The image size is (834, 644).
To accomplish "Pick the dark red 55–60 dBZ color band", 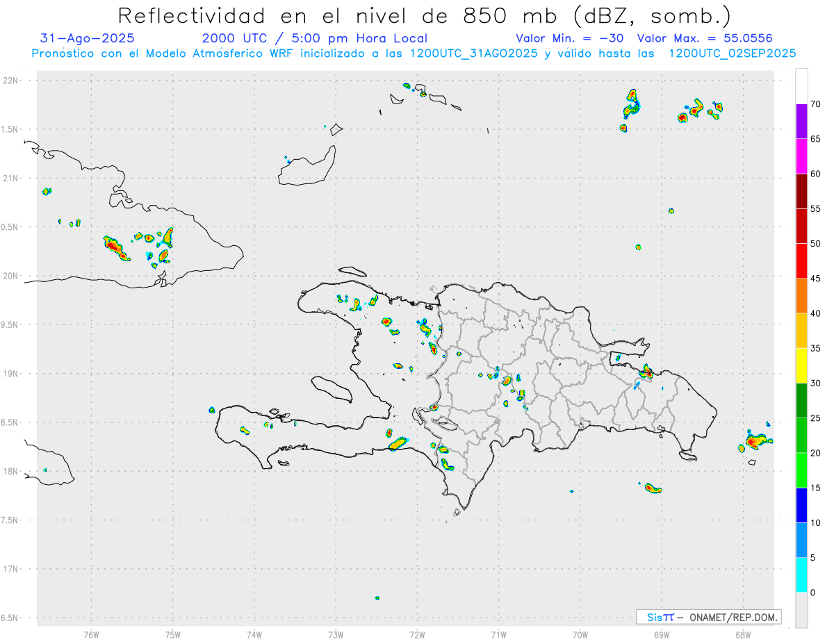I will pyautogui.click(x=801, y=191).
